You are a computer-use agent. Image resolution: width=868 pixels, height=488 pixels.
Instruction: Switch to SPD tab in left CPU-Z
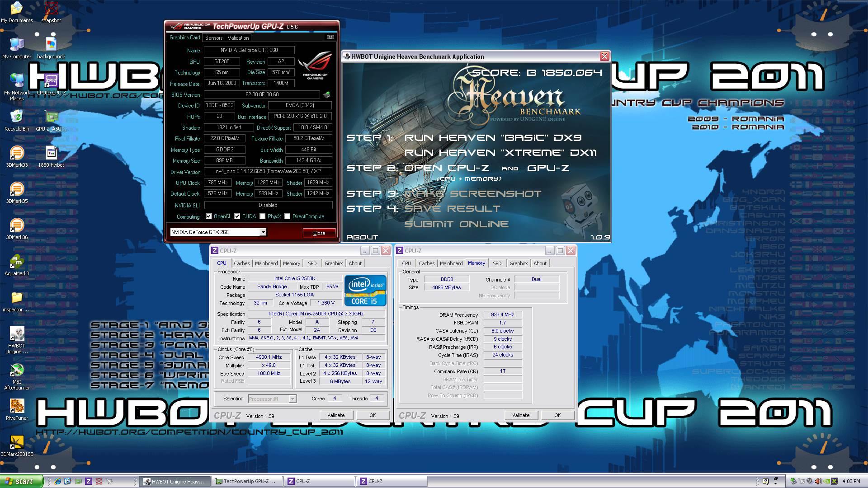pyautogui.click(x=312, y=263)
